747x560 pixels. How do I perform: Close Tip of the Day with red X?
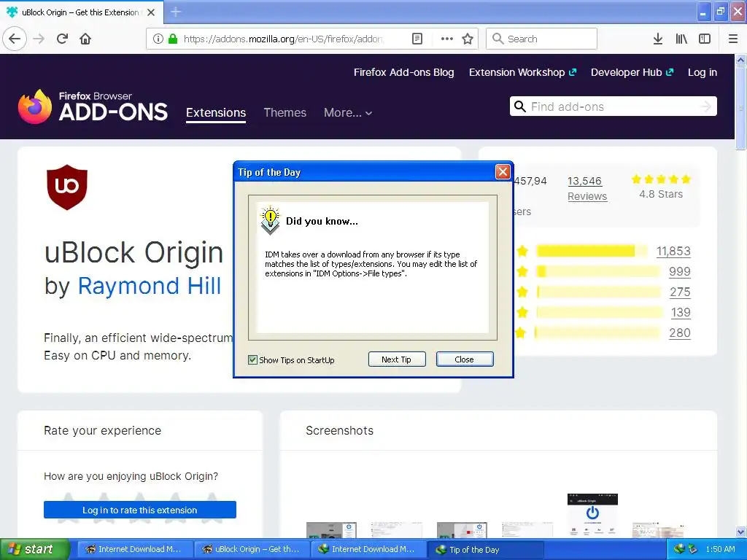(503, 172)
